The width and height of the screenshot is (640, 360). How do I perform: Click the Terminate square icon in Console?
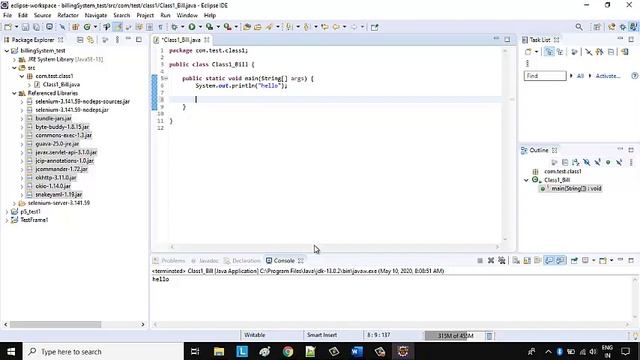click(480, 260)
